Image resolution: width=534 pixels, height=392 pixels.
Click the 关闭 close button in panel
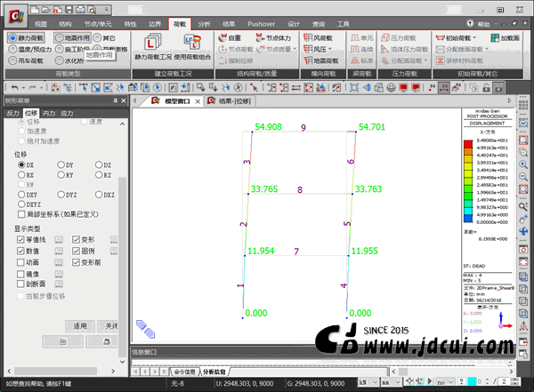coord(108,325)
